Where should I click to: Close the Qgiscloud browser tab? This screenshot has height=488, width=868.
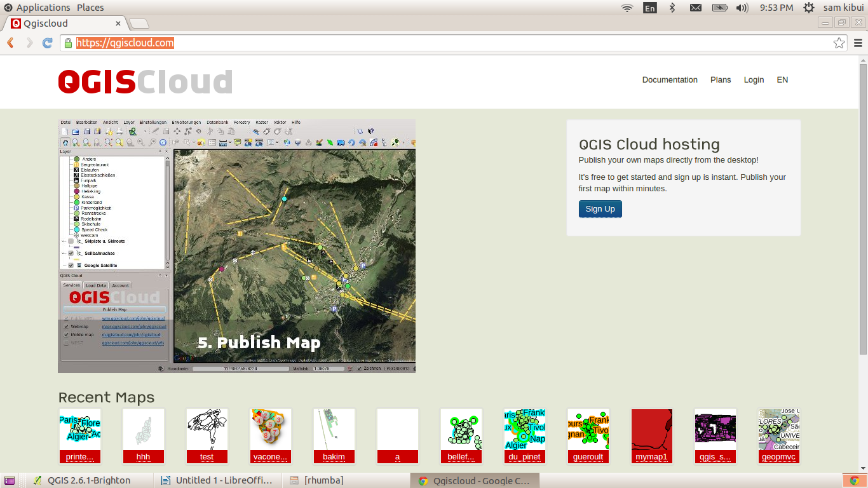[x=117, y=24]
